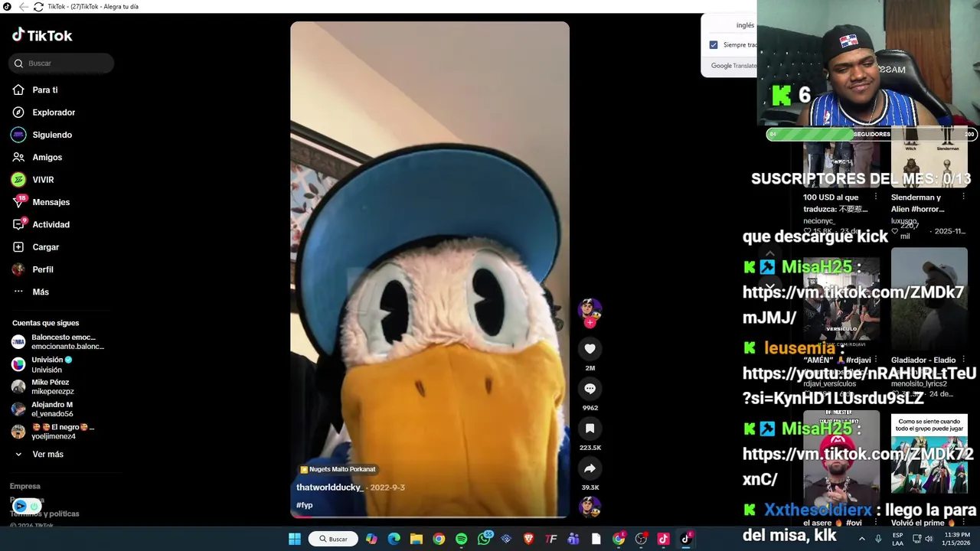Open the Términos y políticas link

click(x=44, y=514)
